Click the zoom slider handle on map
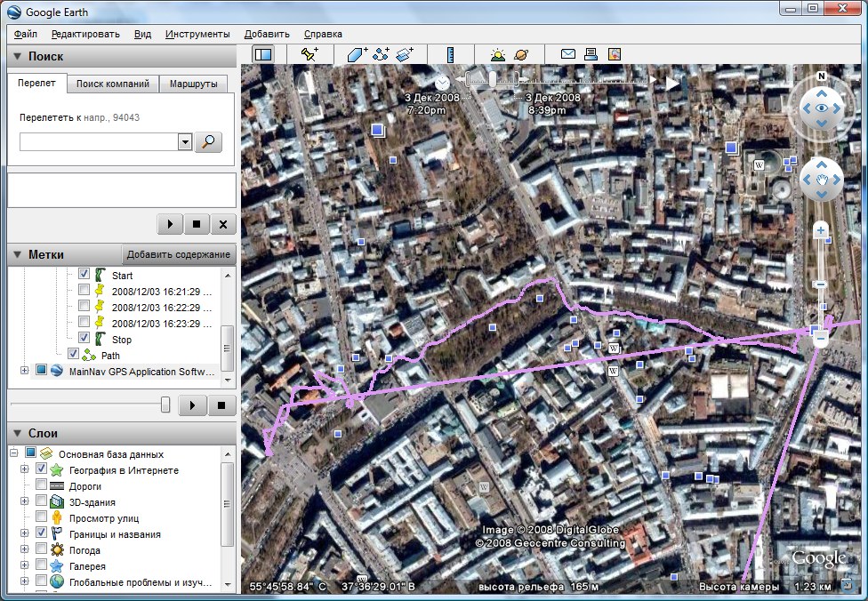Screen dimensions: 868x601 pos(821,284)
